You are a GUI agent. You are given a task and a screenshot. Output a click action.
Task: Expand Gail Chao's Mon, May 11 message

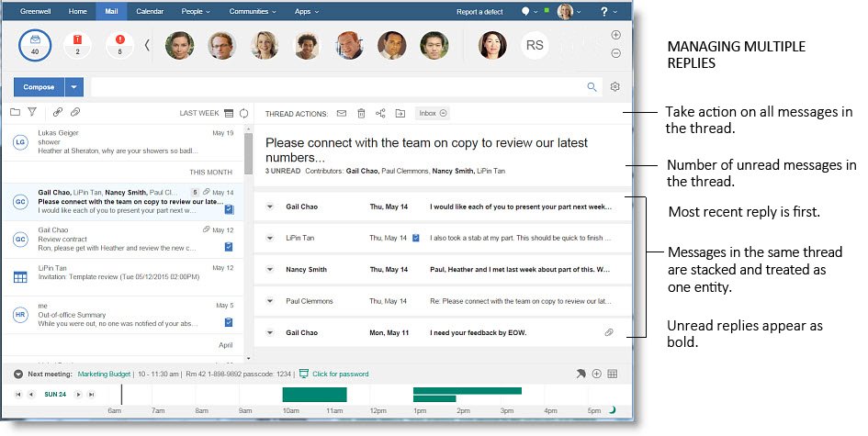click(x=270, y=333)
